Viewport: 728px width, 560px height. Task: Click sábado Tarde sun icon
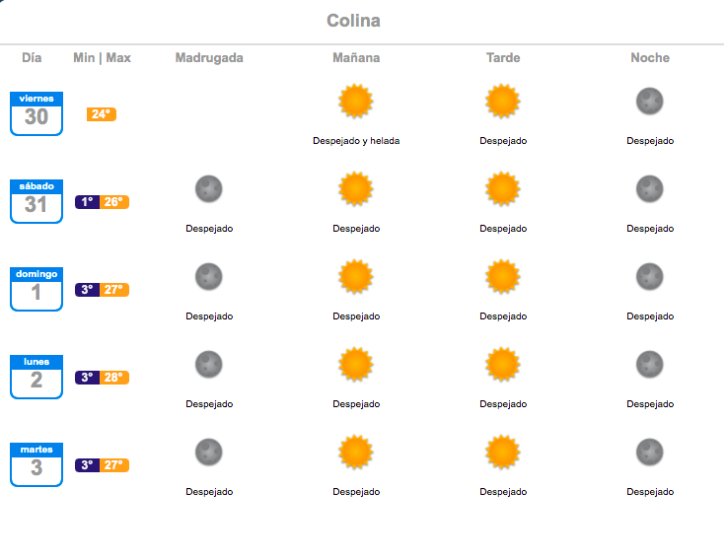point(503,189)
